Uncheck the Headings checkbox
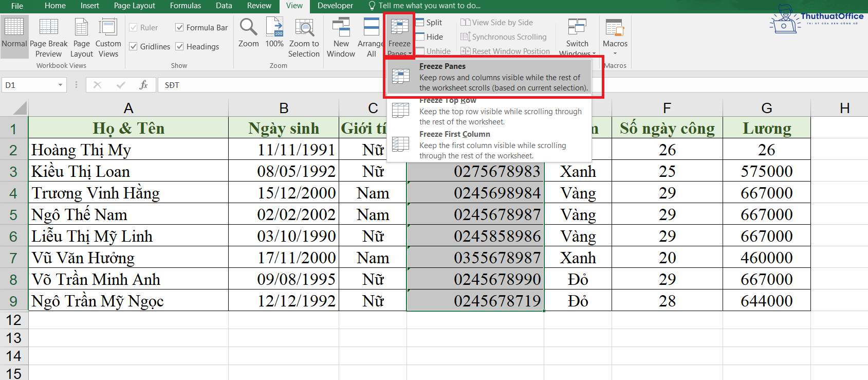Screen dimensions: 868x380 [x=179, y=47]
